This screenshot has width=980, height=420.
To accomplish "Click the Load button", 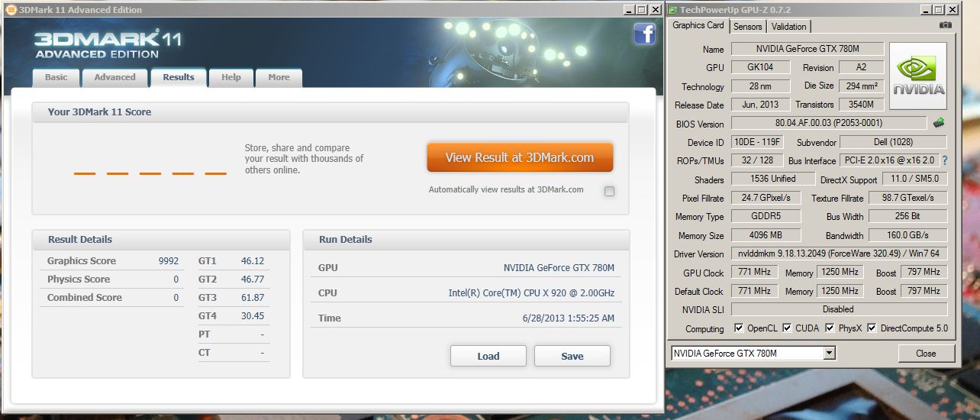I will [x=488, y=356].
